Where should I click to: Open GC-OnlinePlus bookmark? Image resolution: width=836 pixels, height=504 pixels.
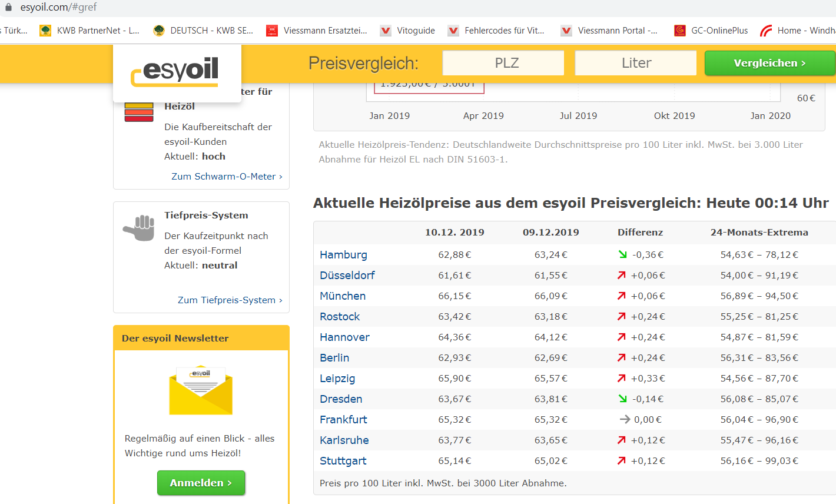coord(711,31)
